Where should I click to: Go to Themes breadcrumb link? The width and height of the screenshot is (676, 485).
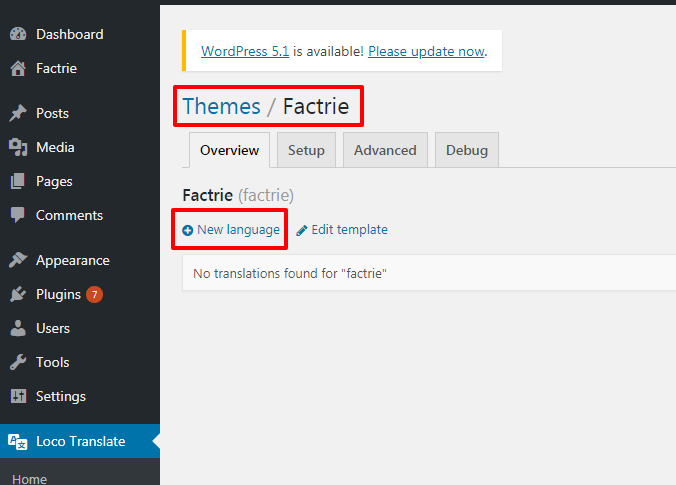click(221, 106)
